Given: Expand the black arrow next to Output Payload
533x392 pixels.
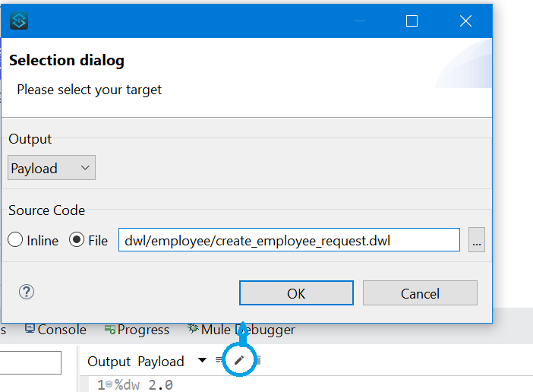Looking at the screenshot, I should tap(202, 360).
